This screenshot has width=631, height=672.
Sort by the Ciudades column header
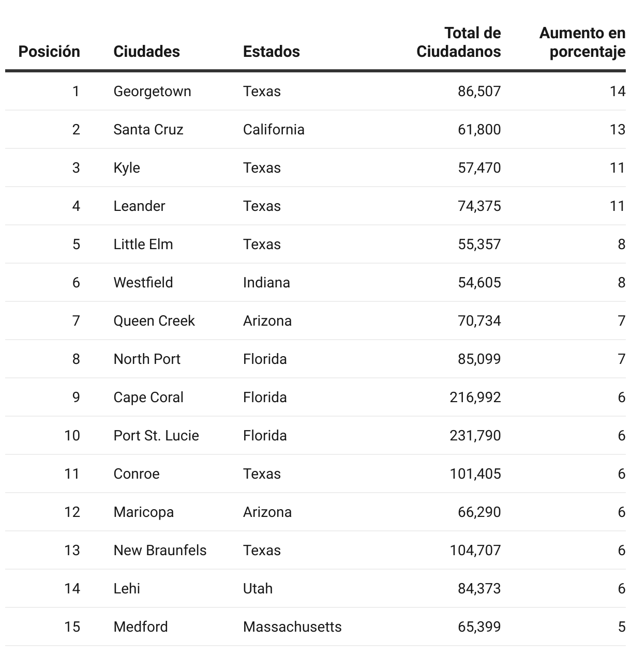146,52
